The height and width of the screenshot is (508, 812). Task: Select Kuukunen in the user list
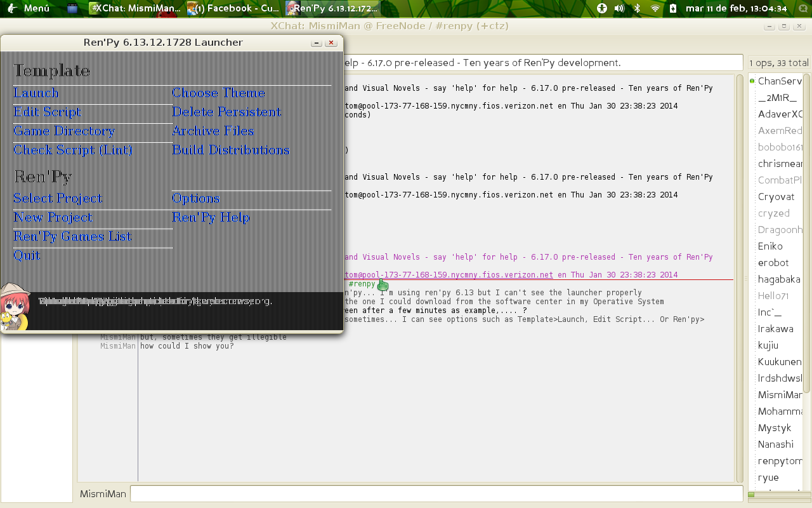click(780, 361)
